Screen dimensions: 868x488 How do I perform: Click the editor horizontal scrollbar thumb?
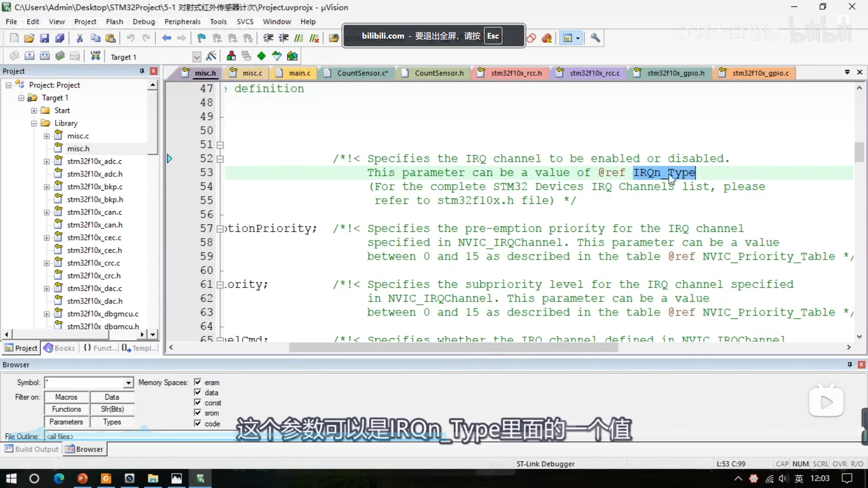pos(453,347)
